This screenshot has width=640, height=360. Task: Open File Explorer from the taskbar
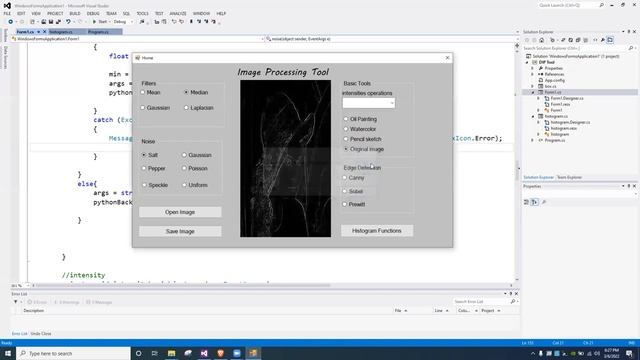171,353
